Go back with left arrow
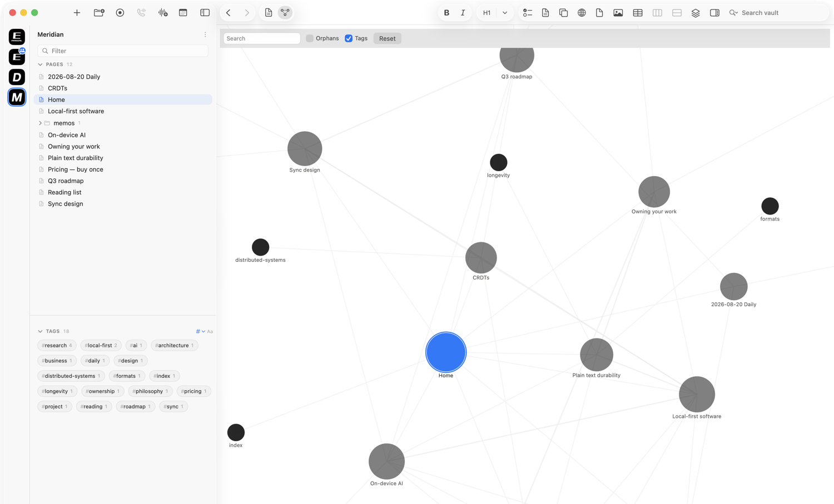This screenshot has width=834, height=504. pyautogui.click(x=229, y=13)
